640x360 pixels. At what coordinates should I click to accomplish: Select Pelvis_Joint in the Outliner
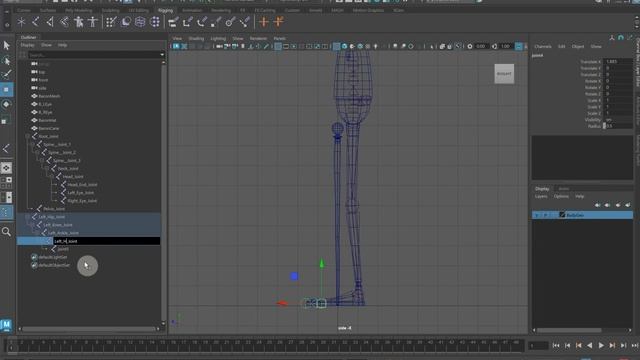pos(53,209)
